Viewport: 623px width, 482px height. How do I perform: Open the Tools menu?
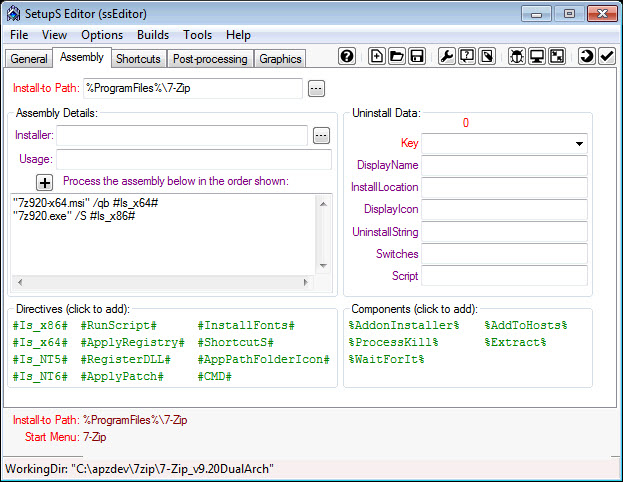[197, 35]
